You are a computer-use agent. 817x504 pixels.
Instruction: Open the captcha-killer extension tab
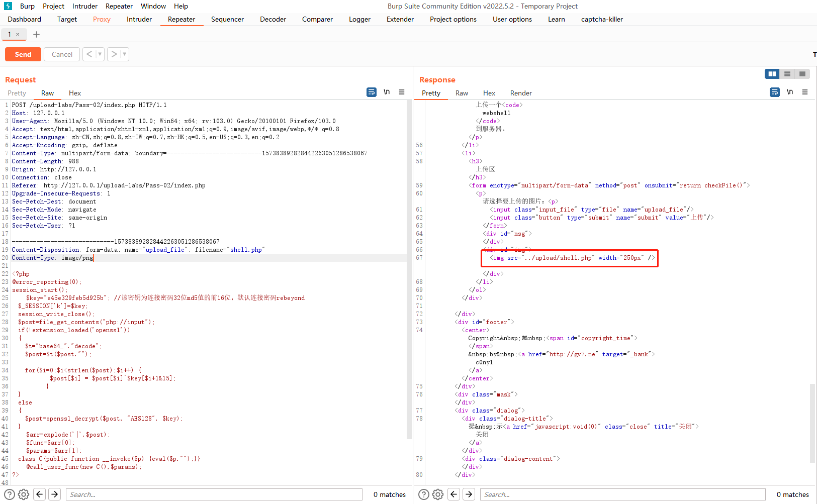click(602, 19)
